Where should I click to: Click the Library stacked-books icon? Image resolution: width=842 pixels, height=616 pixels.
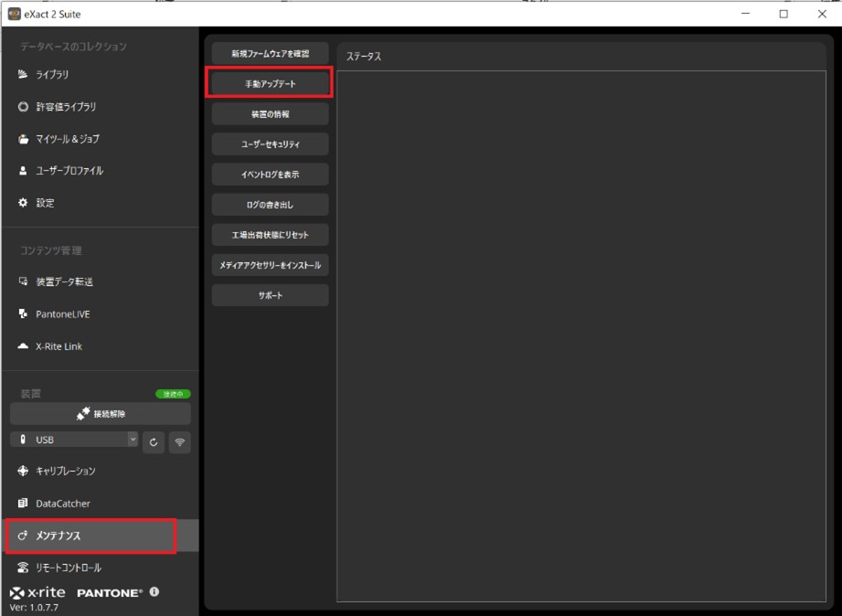[x=23, y=74]
